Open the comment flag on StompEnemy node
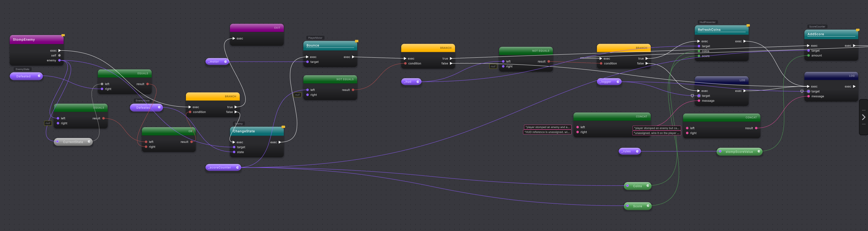 (x=63, y=35)
